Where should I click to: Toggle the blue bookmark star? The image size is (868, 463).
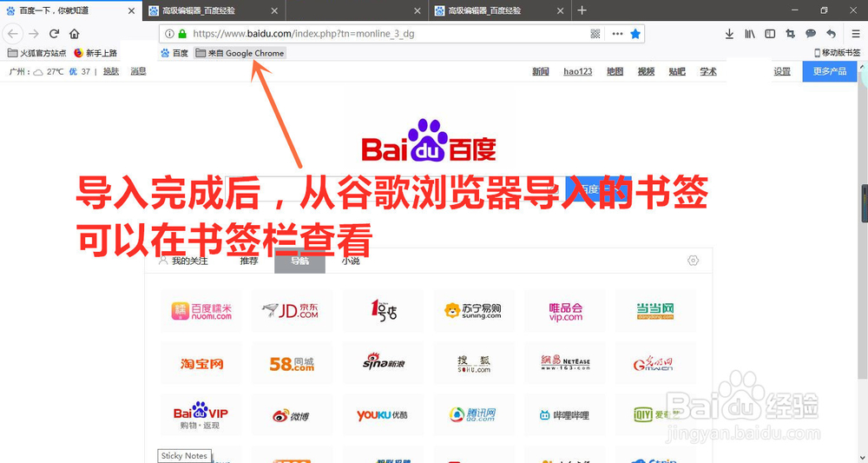(635, 34)
